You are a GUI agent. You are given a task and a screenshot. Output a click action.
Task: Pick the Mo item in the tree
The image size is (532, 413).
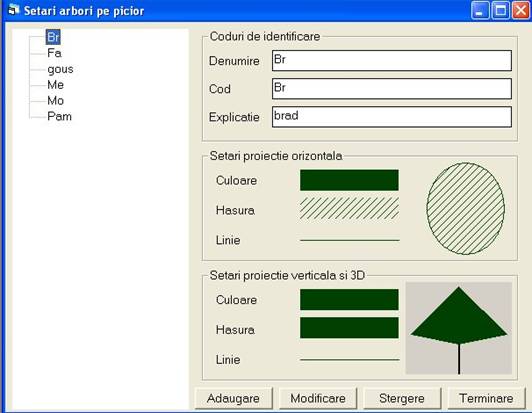56,100
